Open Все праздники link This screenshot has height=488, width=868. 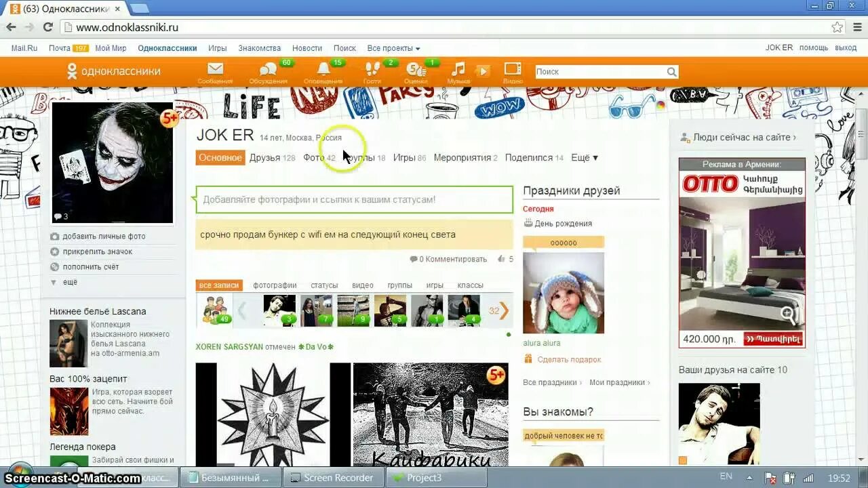552,382
